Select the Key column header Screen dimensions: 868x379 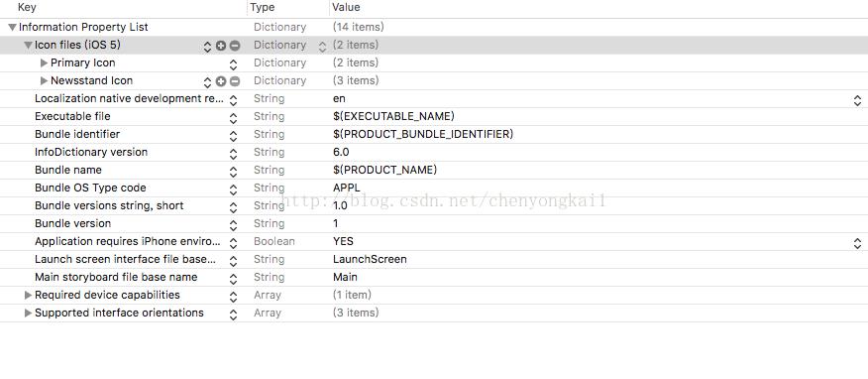tap(27, 7)
